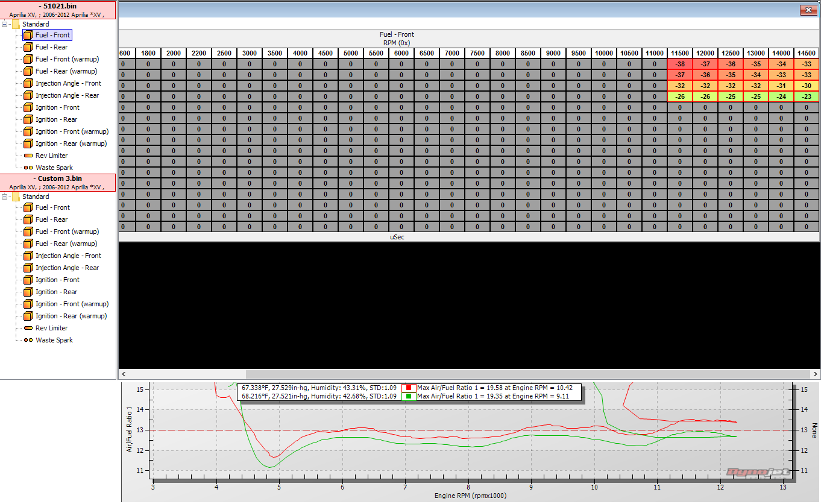Click the uSec units label below table
This screenshot has height=504, width=821.
(x=397, y=238)
